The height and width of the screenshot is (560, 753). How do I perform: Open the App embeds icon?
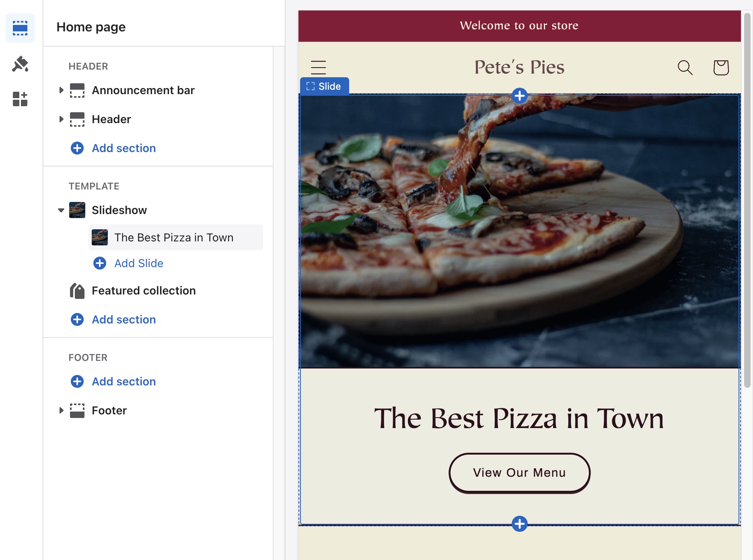(20, 99)
